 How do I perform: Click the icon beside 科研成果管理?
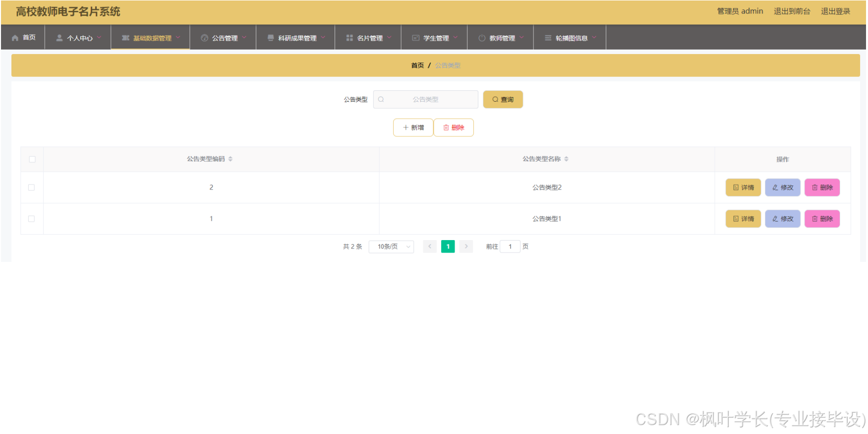[271, 38]
